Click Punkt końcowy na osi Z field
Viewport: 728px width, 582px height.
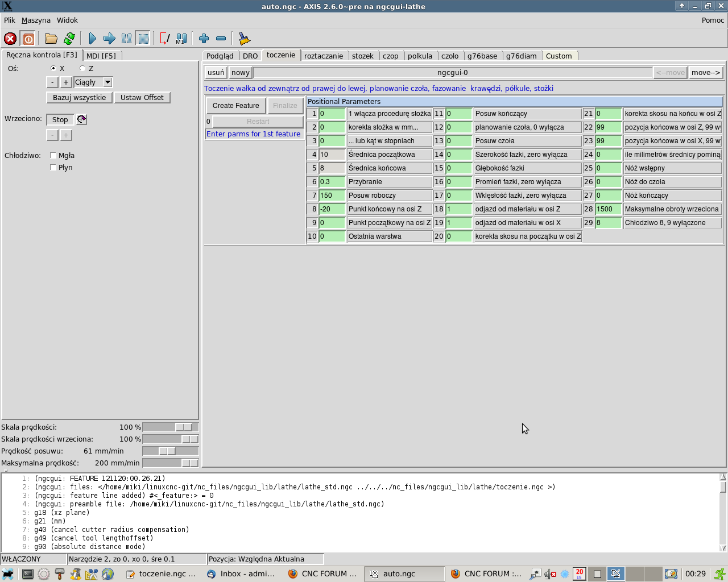click(x=332, y=209)
